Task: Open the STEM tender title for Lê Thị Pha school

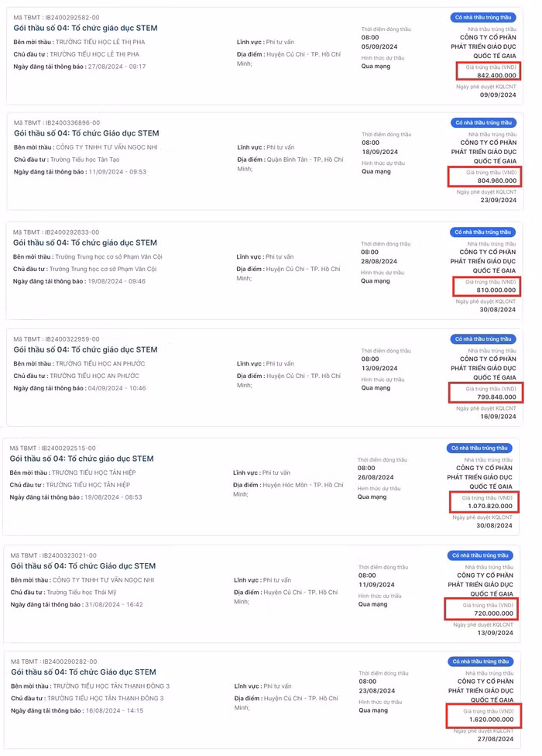Action: pos(85,29)
